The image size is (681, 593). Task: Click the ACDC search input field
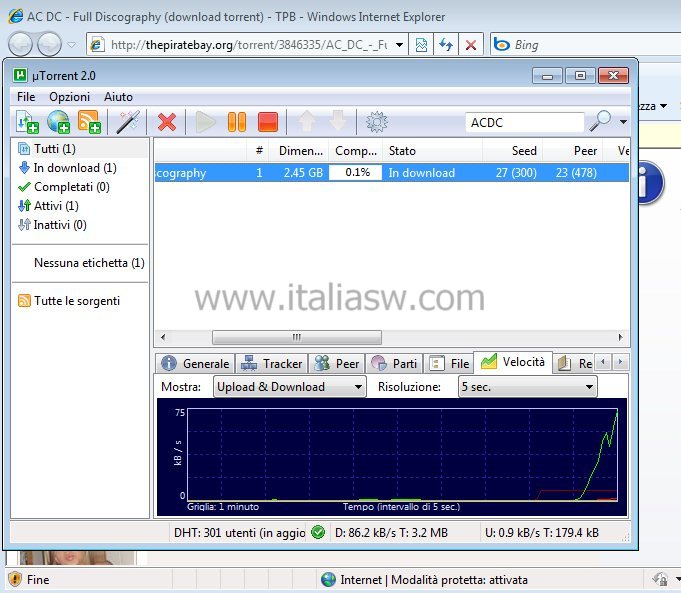pyautogui.click(x=525, y=123)
